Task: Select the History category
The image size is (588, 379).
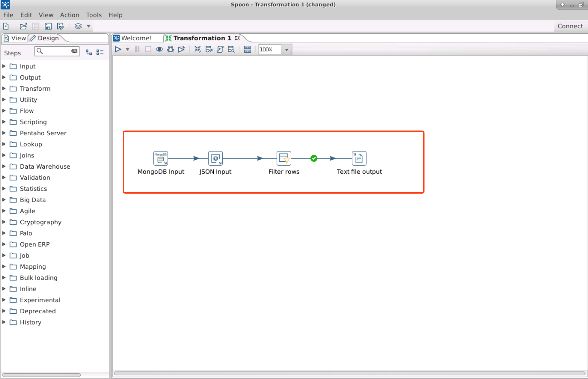Action: (30, 322)
